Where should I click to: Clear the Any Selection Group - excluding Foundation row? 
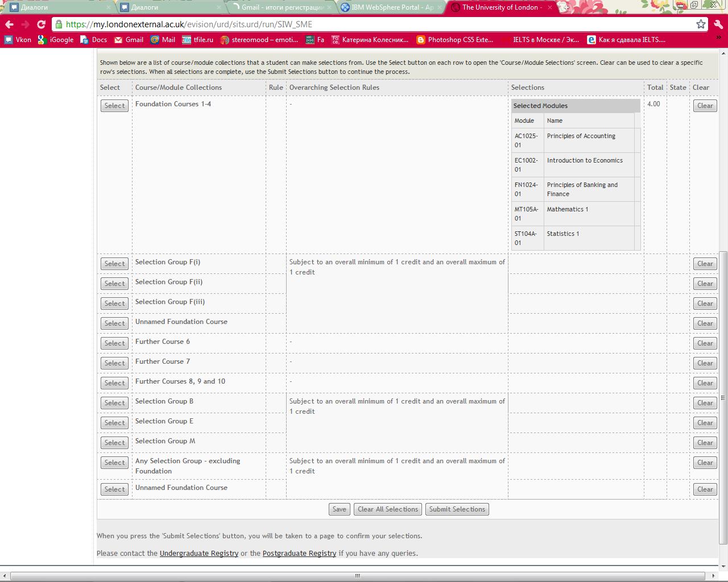705,463
